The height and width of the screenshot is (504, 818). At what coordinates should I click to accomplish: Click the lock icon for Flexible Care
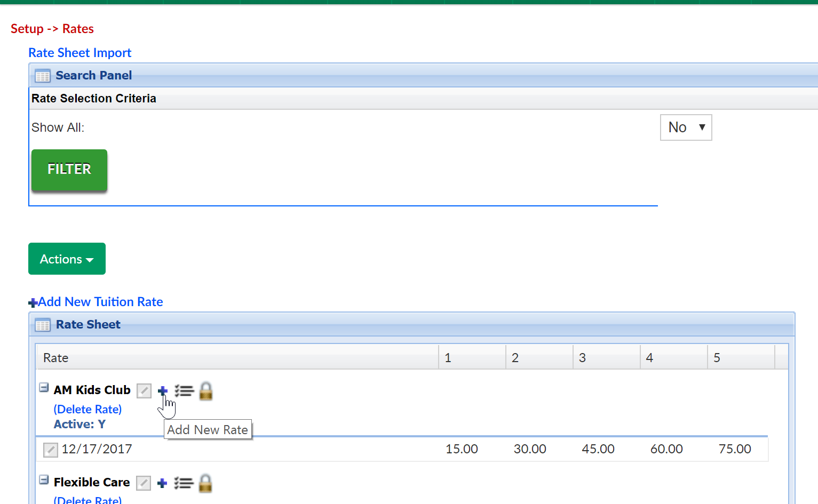pyautogui.click(x=205, y=483)
